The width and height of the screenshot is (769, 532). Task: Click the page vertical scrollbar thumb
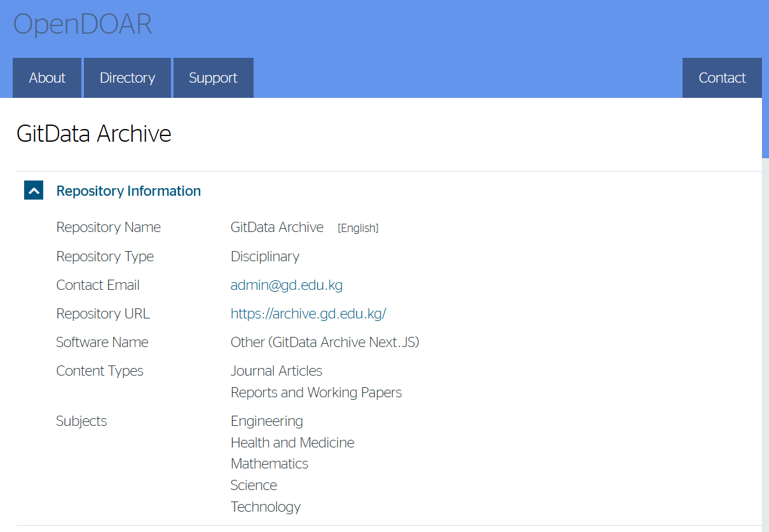(x=765, y=79)
